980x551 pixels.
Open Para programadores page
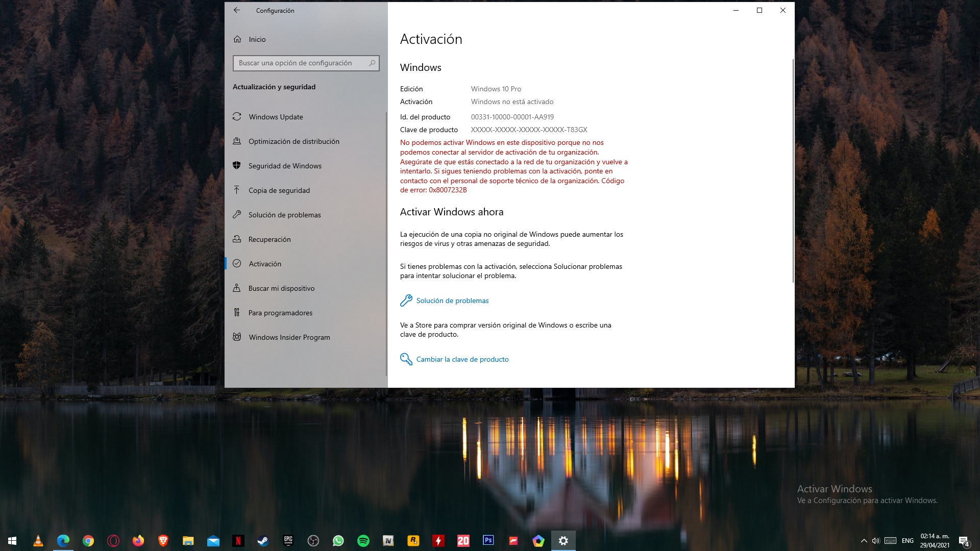306,313
